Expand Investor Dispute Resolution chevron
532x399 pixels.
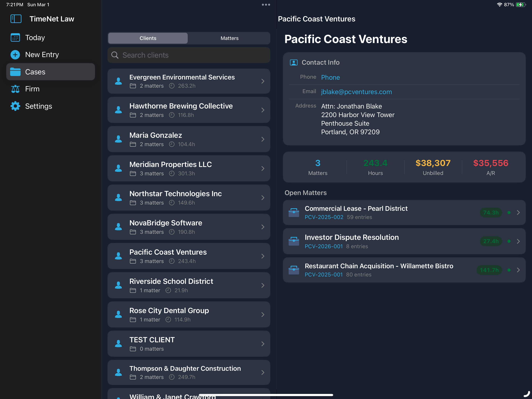(518, 241)
